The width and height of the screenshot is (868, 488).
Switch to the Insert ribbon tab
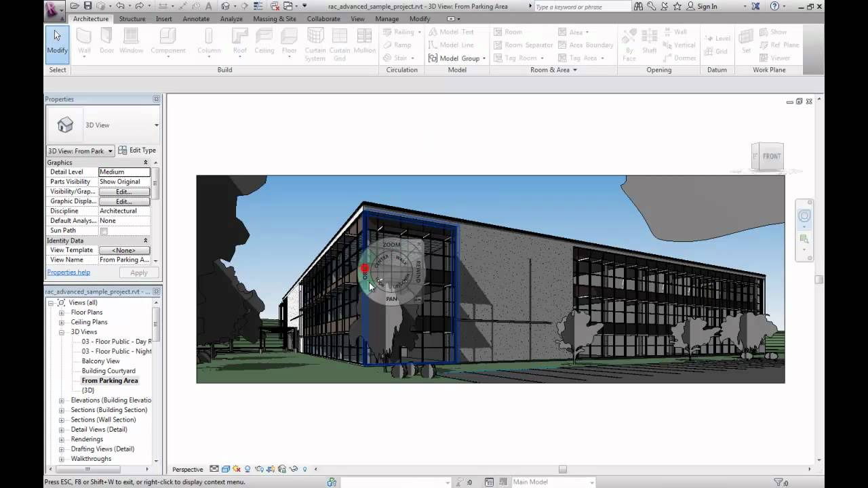[164, 19]
